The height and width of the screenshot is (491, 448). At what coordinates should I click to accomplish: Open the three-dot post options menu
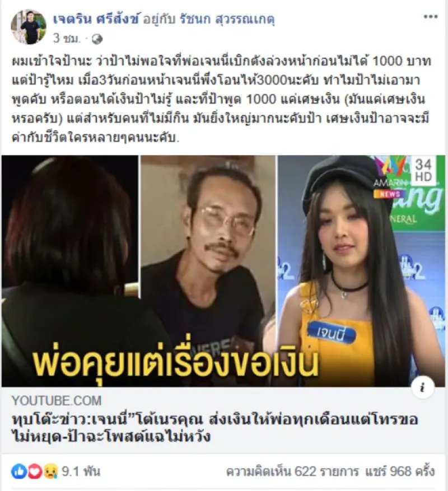point(431,17)
